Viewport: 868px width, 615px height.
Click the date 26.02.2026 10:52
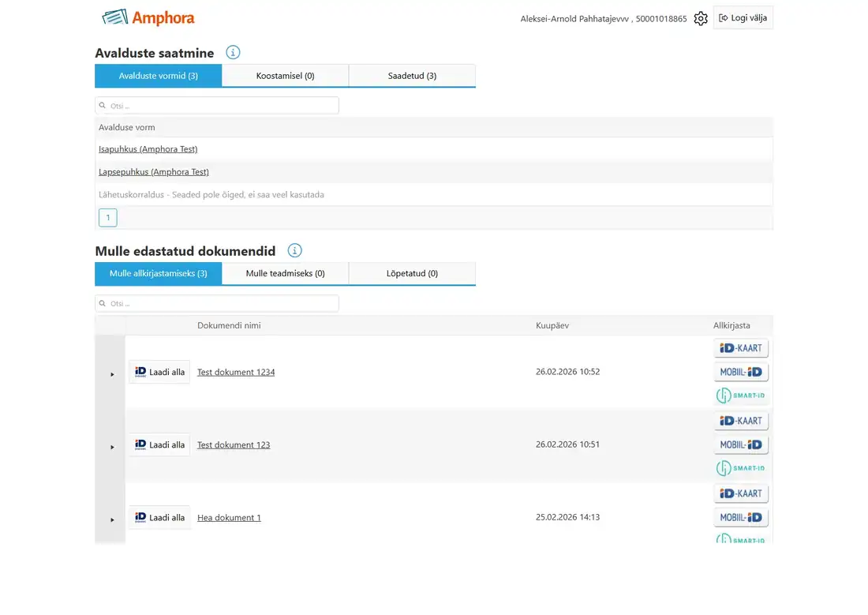coord(568,371)
